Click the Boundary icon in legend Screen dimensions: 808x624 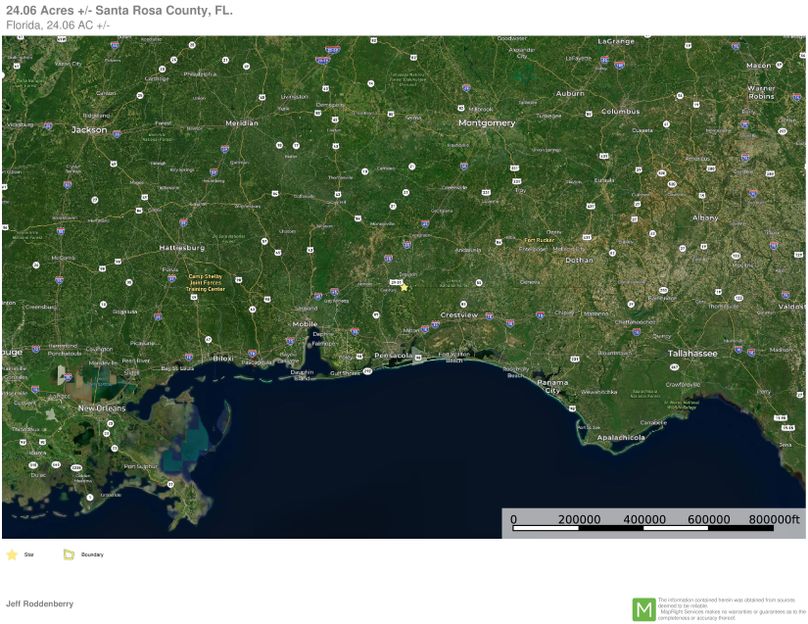[69, 554]
